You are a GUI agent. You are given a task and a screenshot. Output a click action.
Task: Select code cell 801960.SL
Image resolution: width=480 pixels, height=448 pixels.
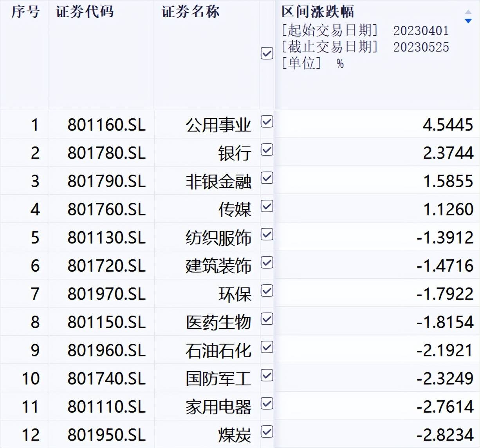[x=106, y=350]
